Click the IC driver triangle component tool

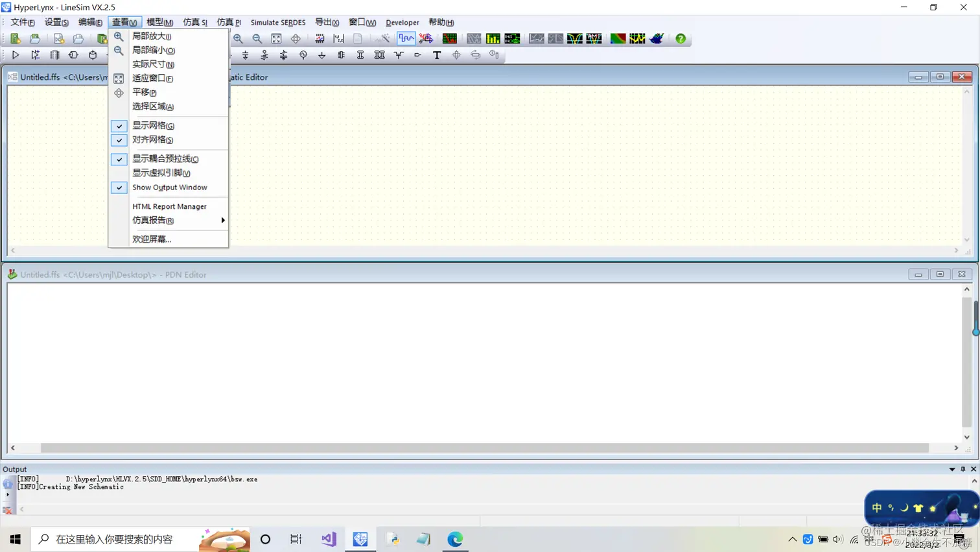[x=16, y=55]
